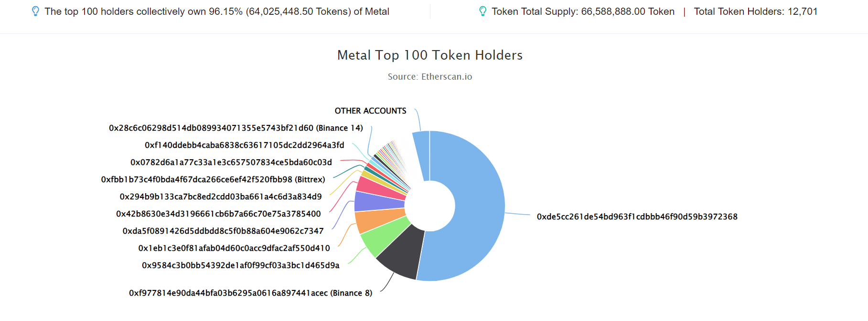868x321 pixels.
Task: Click label 0x9584c3b0bb54392de1af0f99cf03a3bc1d465d9a
Action: (x=241, y=265)
